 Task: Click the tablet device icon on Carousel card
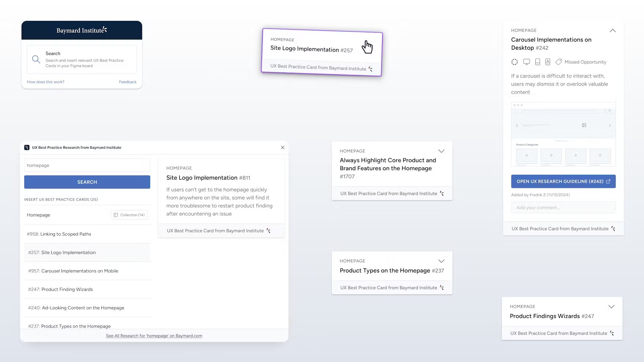(x=538, y=62)
